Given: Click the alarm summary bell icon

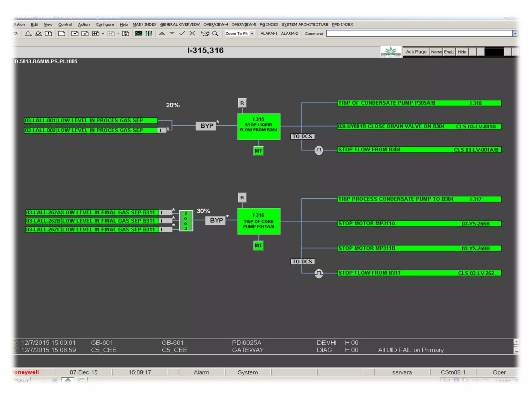Looking at the screenshot, I should pyautogui.click(x=28, y=34).
